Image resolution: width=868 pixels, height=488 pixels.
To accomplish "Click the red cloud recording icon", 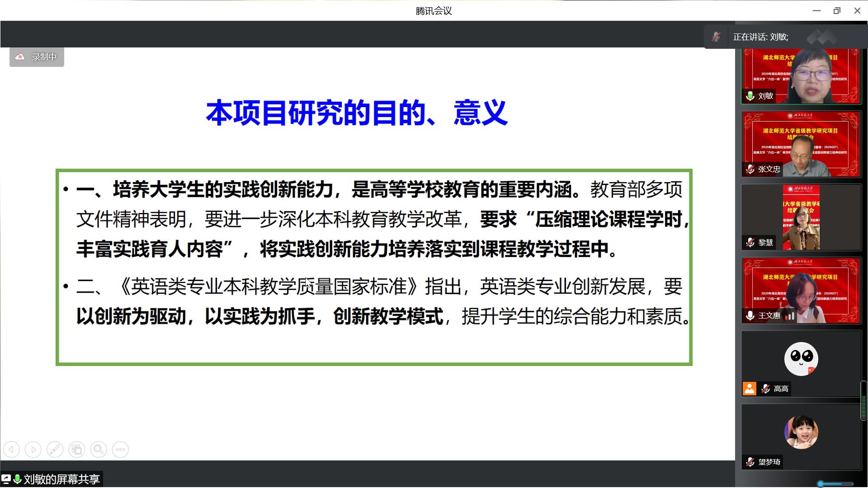I will [x=20, y=57].
